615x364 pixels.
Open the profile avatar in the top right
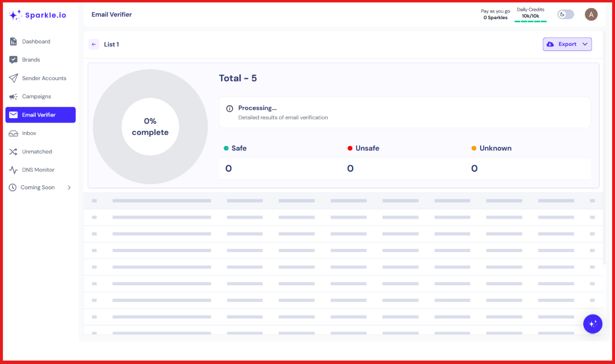(x=591, y=14)
